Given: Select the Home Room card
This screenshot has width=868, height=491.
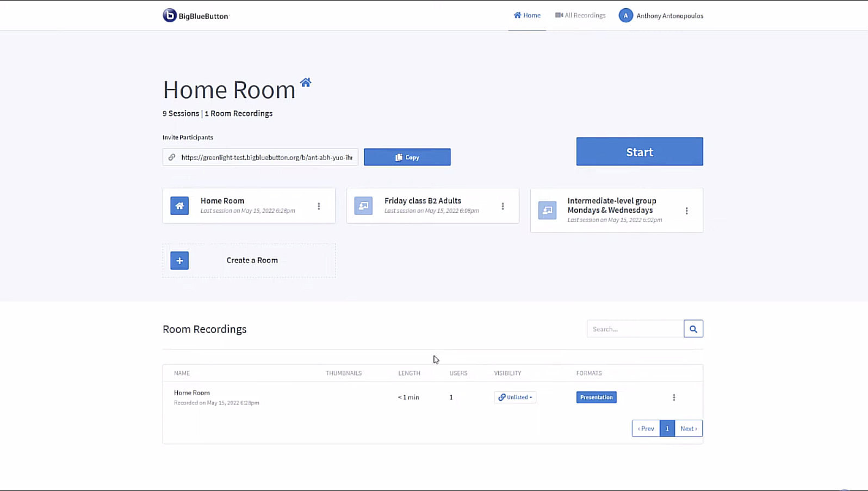Looking at the screenshot, I should coord(249,206).
